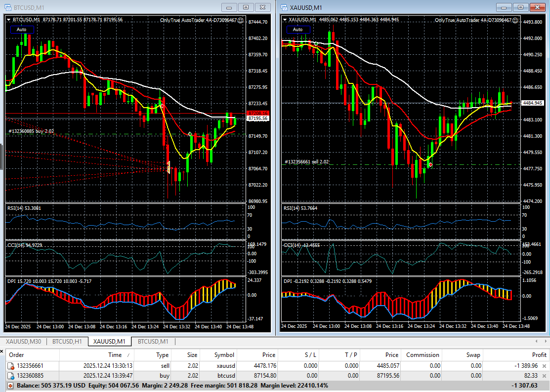Image resolution: width=550 pixels, height=392 pixels.
Task: Open the BTCUSD,M1 one-click trading triangle
Action: (8, 20)
